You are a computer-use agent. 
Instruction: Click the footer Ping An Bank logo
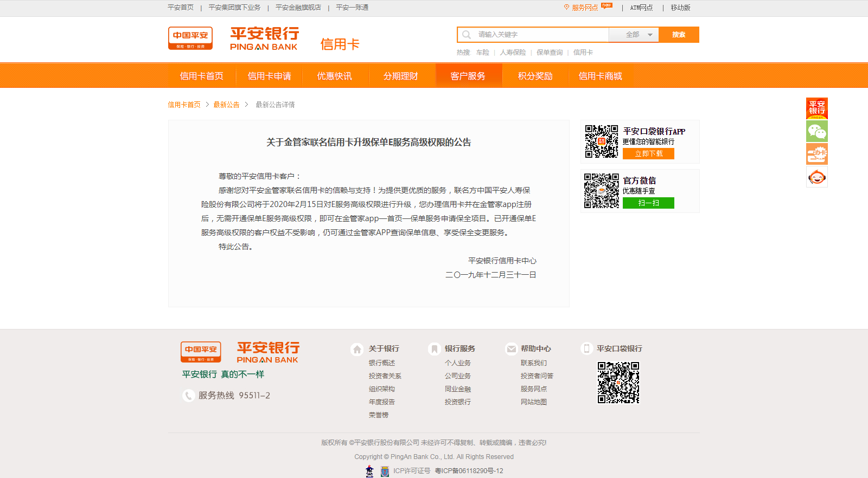268,352
